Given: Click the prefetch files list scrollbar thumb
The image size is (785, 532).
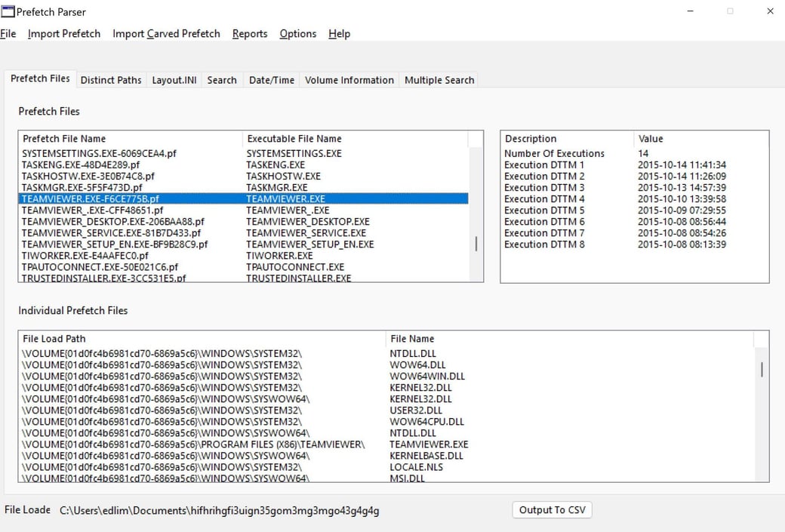Looking at the screenshot, I should tap(476, 244).
